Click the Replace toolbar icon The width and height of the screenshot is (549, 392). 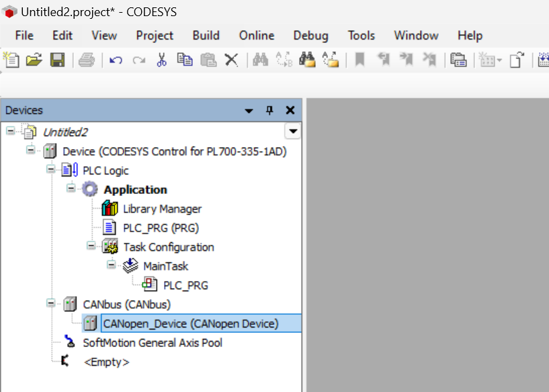click(284, 60)
